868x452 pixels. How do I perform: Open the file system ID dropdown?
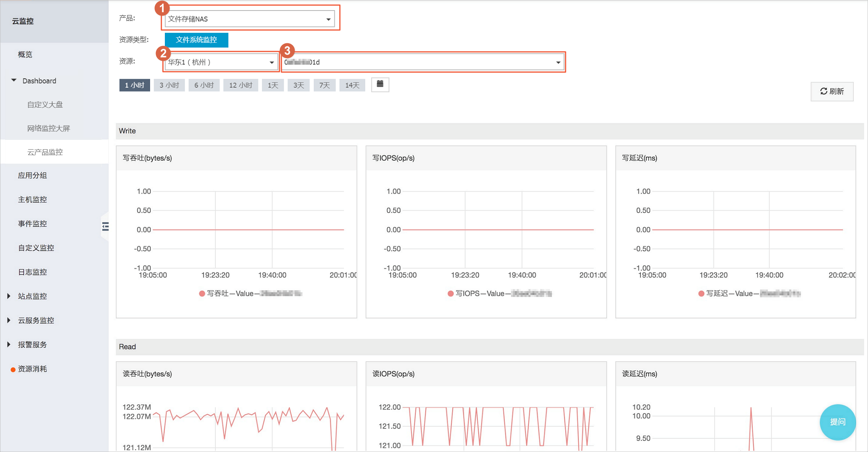423,62
